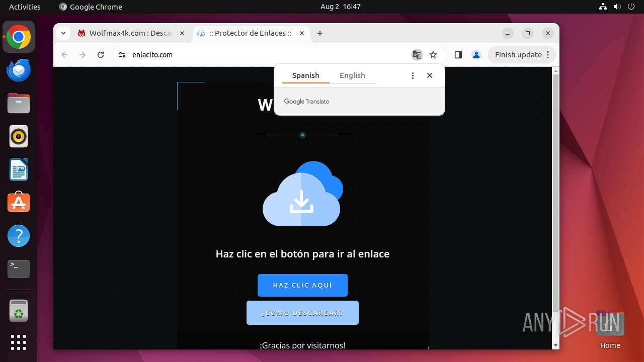Open a new tab with plus button
Screen dimensions: 644x362
pyautogui.click(x=320, y=33)
